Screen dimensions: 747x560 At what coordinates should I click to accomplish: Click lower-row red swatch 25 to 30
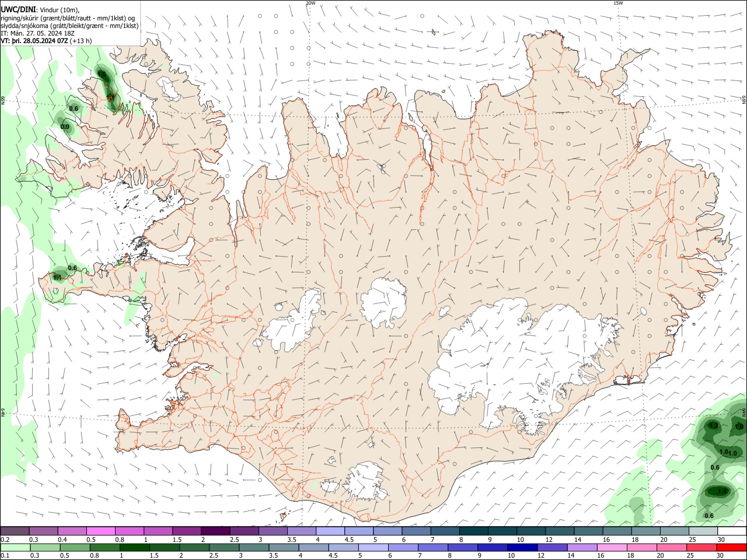click(x=701, y=547)
